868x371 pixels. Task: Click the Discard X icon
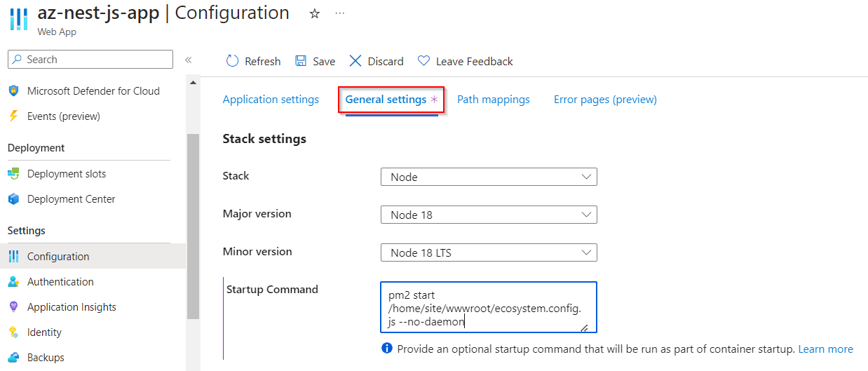point(355,61)
